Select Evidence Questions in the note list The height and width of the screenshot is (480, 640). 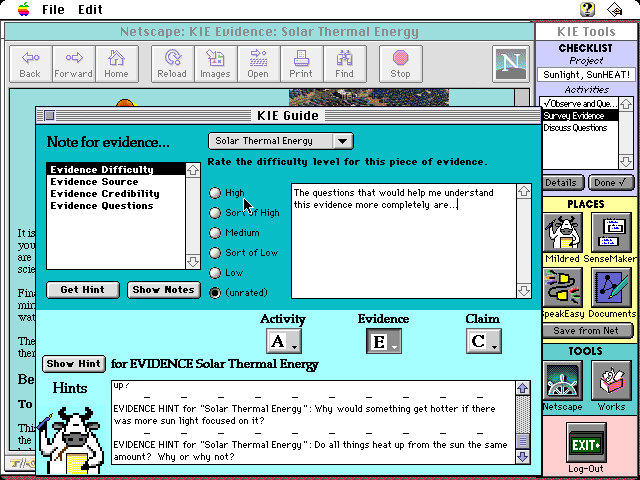tap(116, 206)
